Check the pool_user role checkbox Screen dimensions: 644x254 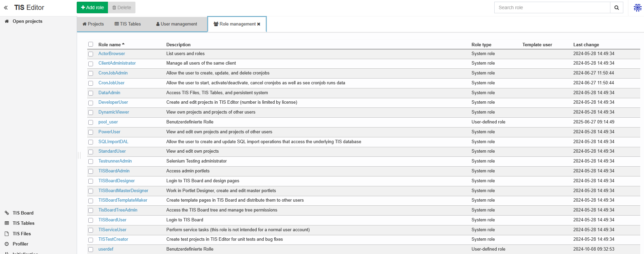(x=91, y=122)
